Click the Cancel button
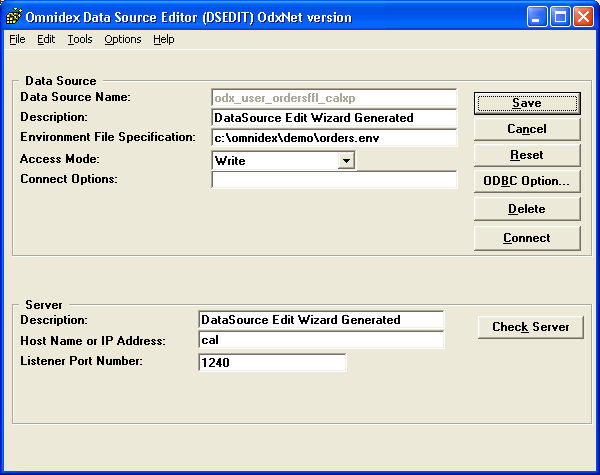The width and height of the screenshot is (600, 475). [527, 129]
